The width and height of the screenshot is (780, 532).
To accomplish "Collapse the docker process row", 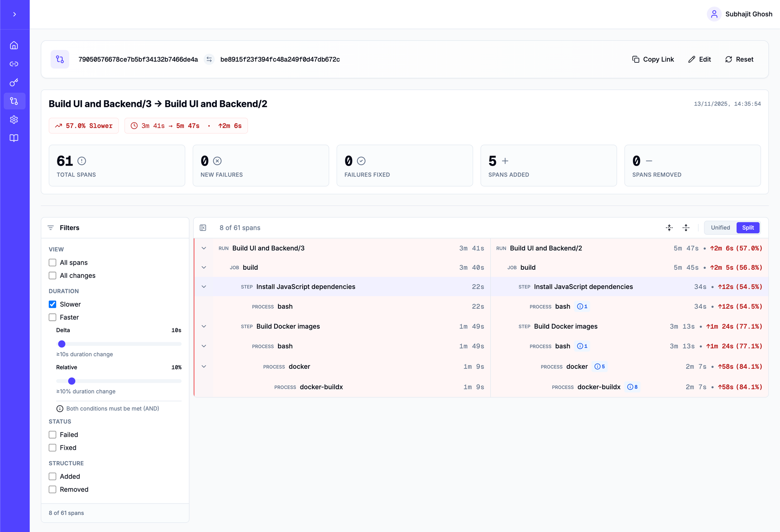I will (x=204, y=366).
